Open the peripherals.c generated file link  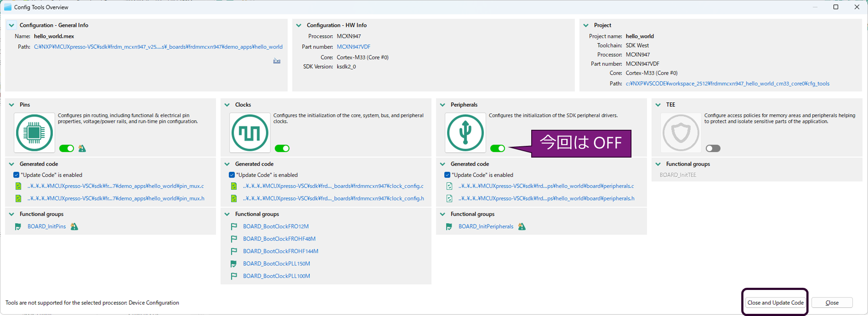pyautogui.click(x=546, y=186)
